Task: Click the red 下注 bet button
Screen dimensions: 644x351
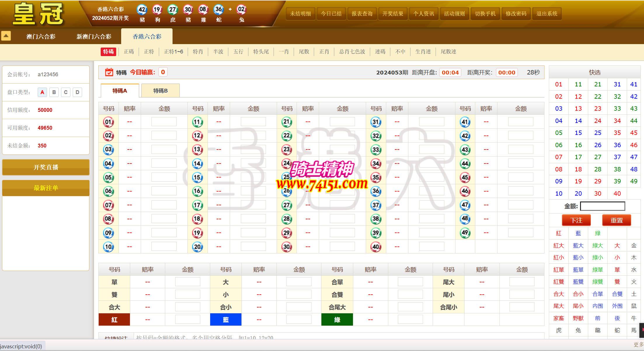Action: (x=576, y=220)
